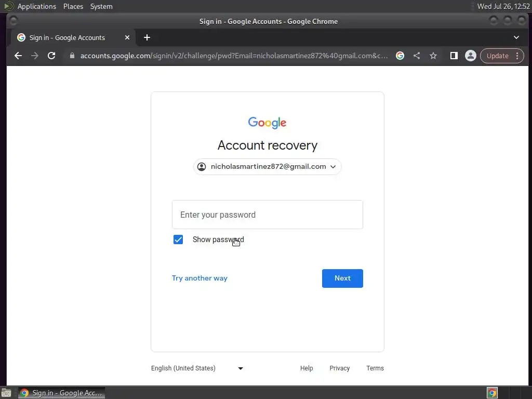View site information via the lock icon
This screenshot has height=399, width=532.
[x=72, y=56]
